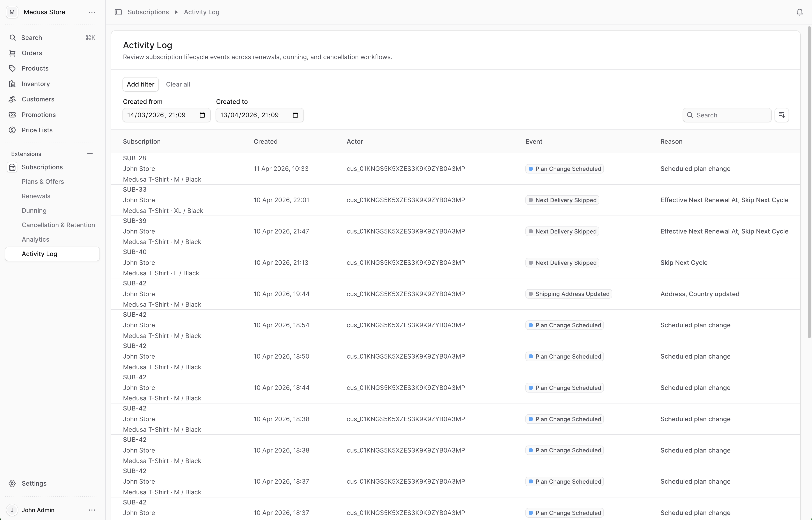Open the Medusa Store options menu
The height and width of the screenshot is (520, 812).
coord(92,12)
